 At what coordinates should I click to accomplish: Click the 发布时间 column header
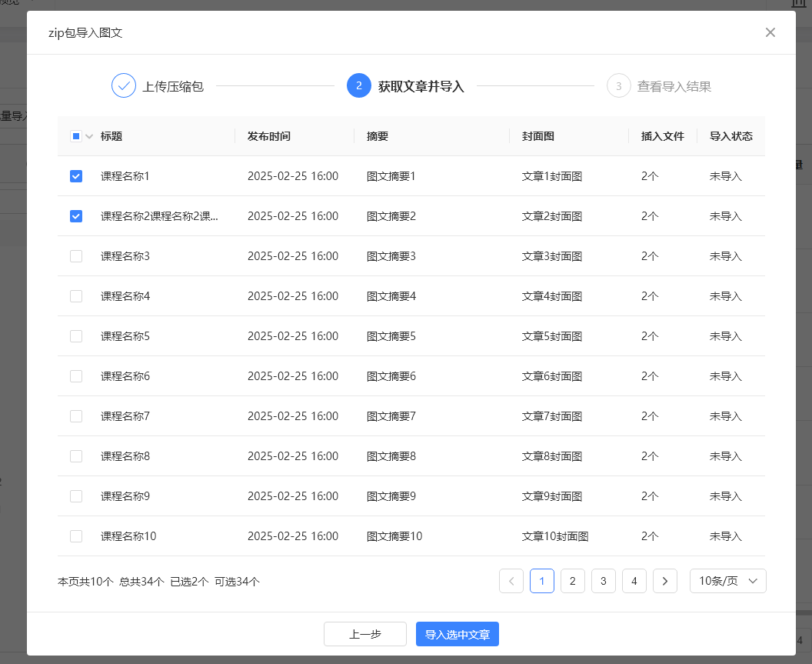269,136
